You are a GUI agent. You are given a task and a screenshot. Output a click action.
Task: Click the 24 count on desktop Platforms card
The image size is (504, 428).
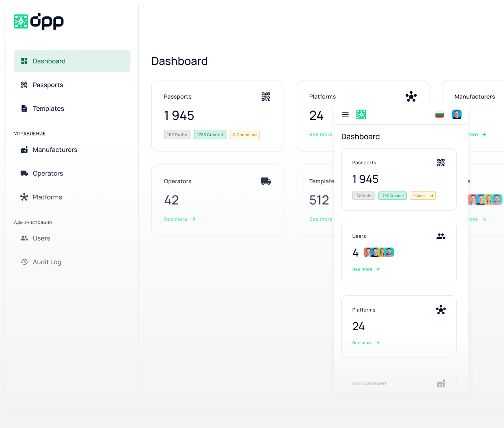point(316,116)
